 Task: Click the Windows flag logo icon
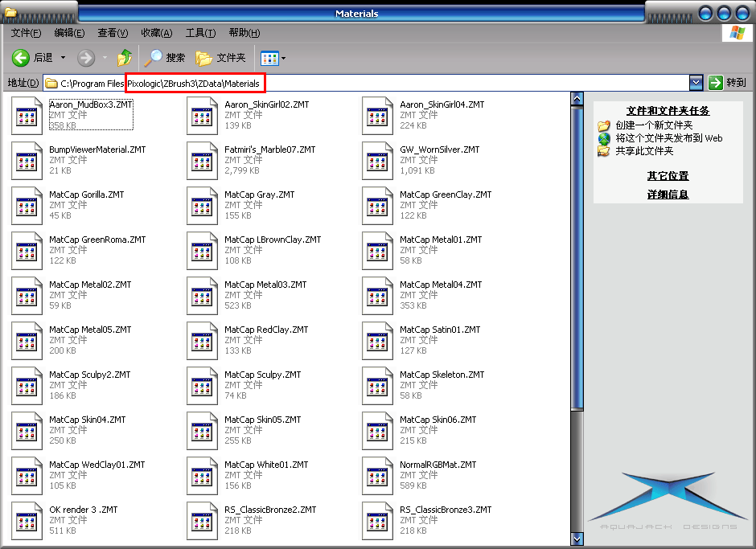click(738, 33)
